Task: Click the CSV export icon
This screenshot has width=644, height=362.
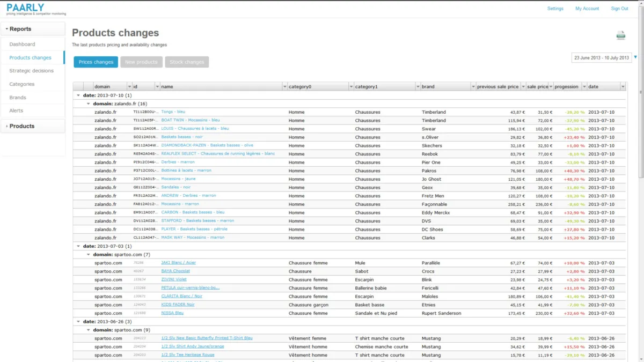Action: (x=620, y=35)
